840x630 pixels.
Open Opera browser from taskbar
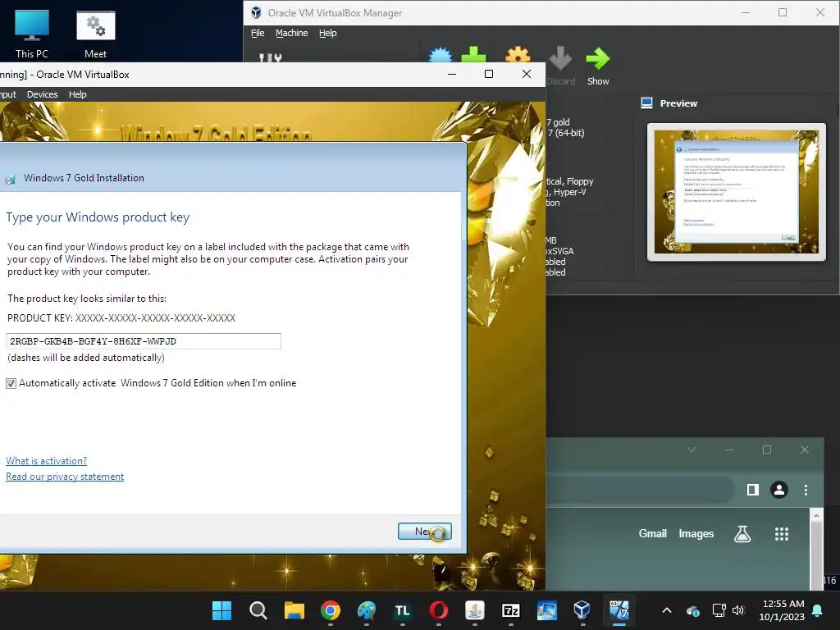pyautogui.click(x=439, y=610)
